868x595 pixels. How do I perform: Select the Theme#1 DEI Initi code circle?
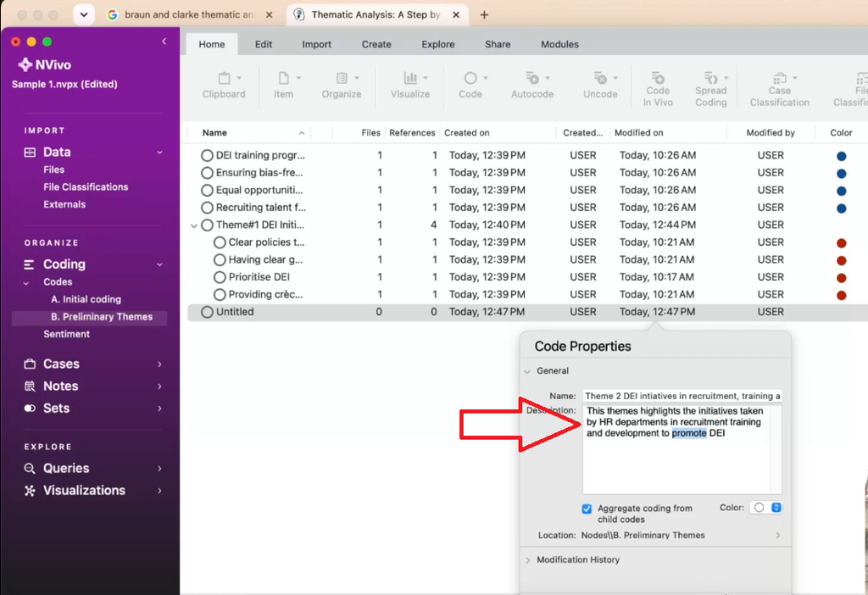pos(207,225)
